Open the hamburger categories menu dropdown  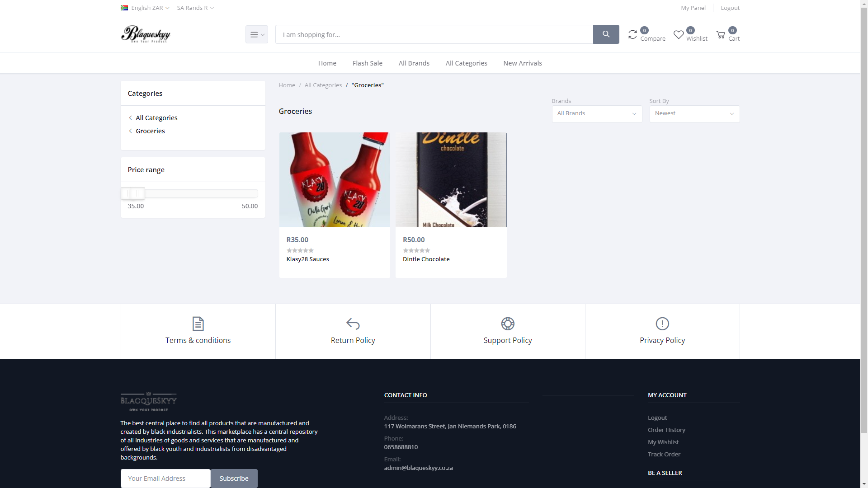(257, 34)
